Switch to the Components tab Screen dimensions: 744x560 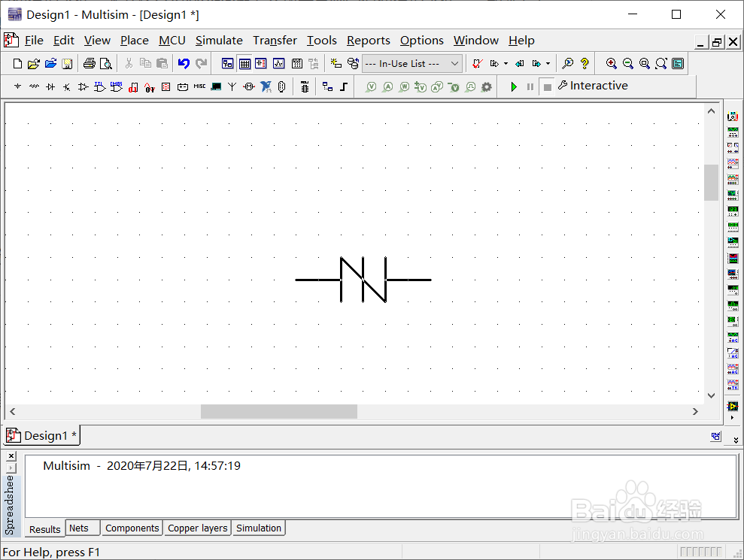pos(132,528)
